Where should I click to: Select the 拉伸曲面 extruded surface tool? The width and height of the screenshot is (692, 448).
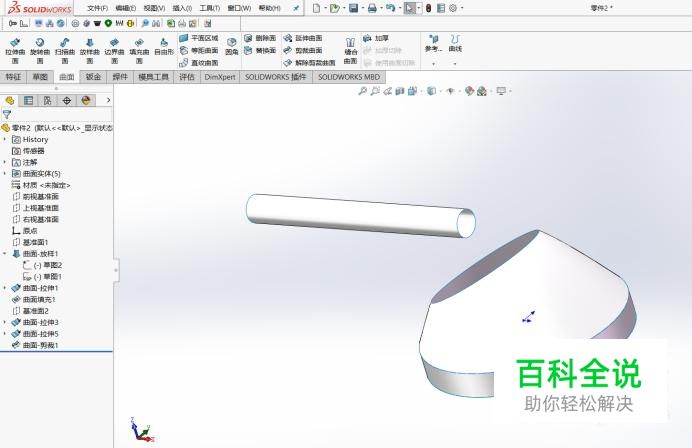click(x=15, y=51)
